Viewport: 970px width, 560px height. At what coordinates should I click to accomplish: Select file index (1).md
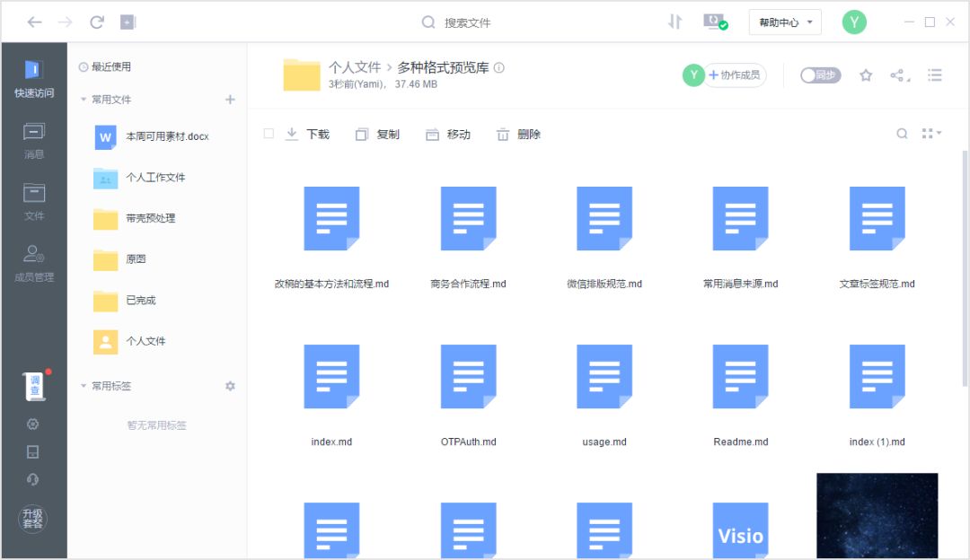click(877, 396)
